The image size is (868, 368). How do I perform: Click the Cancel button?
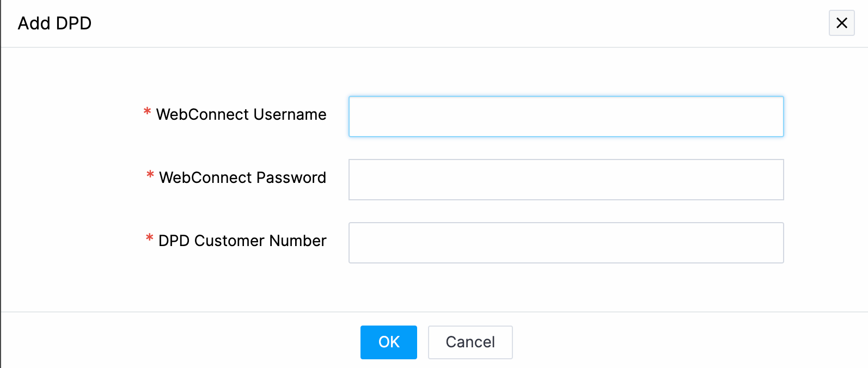tap(470, 342)
